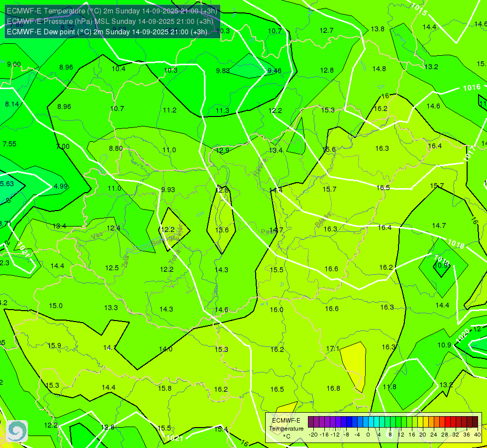Screen dimensions: 487x448
Task: Click the Heves county label
Action: point(261,168)
